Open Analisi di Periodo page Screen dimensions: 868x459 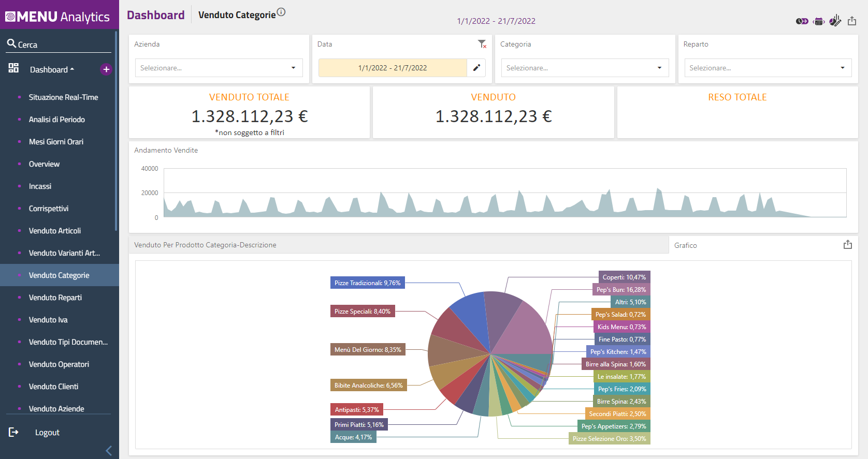(x=57, y=120)
